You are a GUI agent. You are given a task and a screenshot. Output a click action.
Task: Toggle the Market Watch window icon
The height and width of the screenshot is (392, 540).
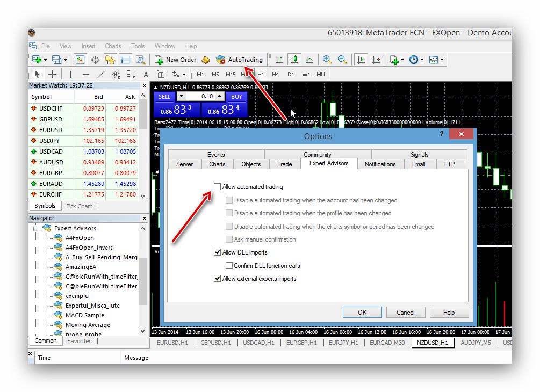(80, 60)
